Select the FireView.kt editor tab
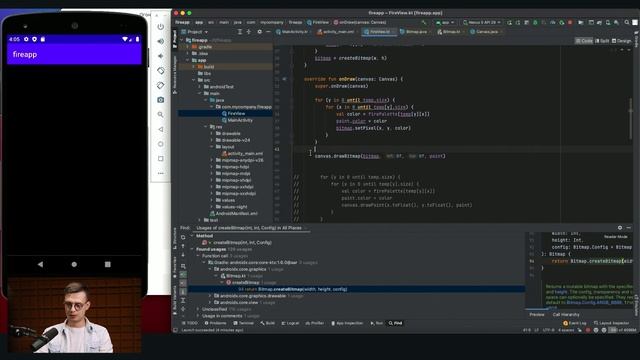The height and width of the screenshot is (360, 640). [x=379, y=32]
